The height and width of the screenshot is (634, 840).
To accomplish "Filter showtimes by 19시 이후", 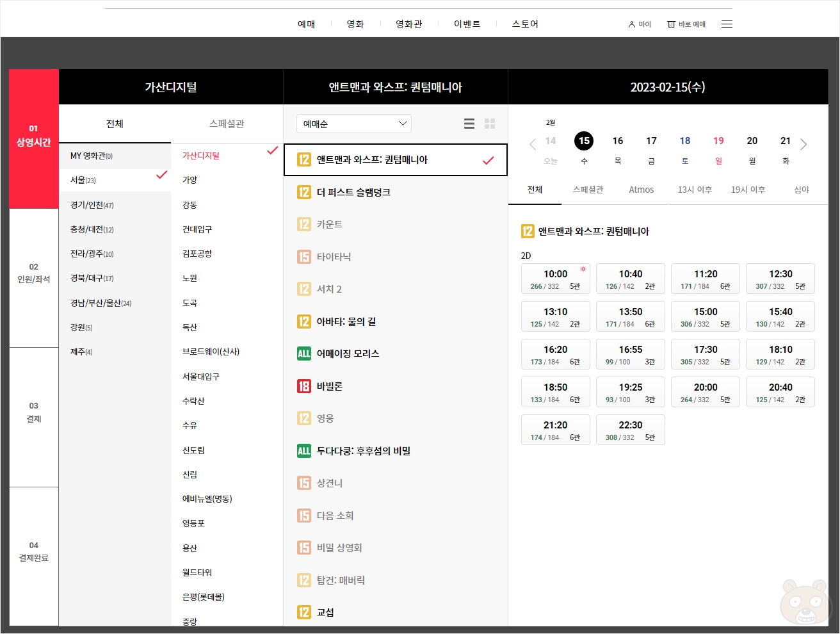I will [748, 190].
